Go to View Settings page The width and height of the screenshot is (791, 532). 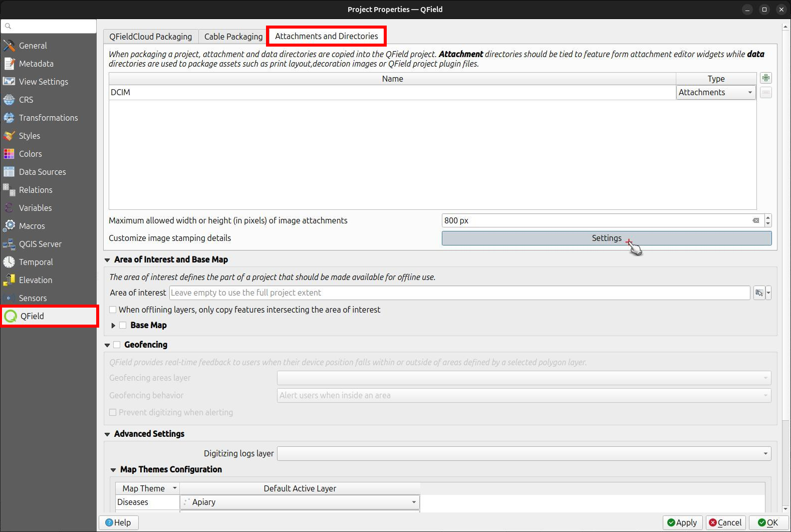[x=48, y=82]
